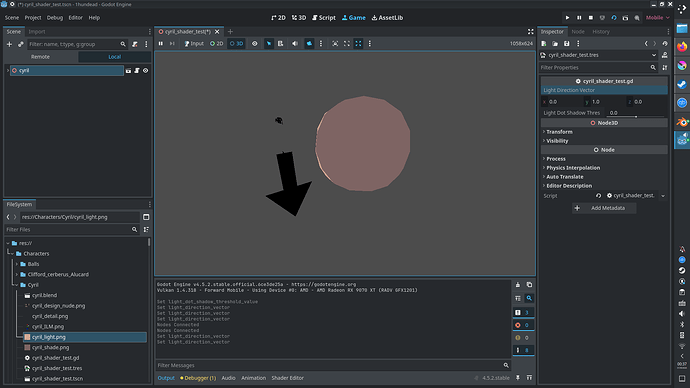Switch to the 3D workspace
Image resolution: width=690 pixels, height=388 pixels.
pos(299,18)
